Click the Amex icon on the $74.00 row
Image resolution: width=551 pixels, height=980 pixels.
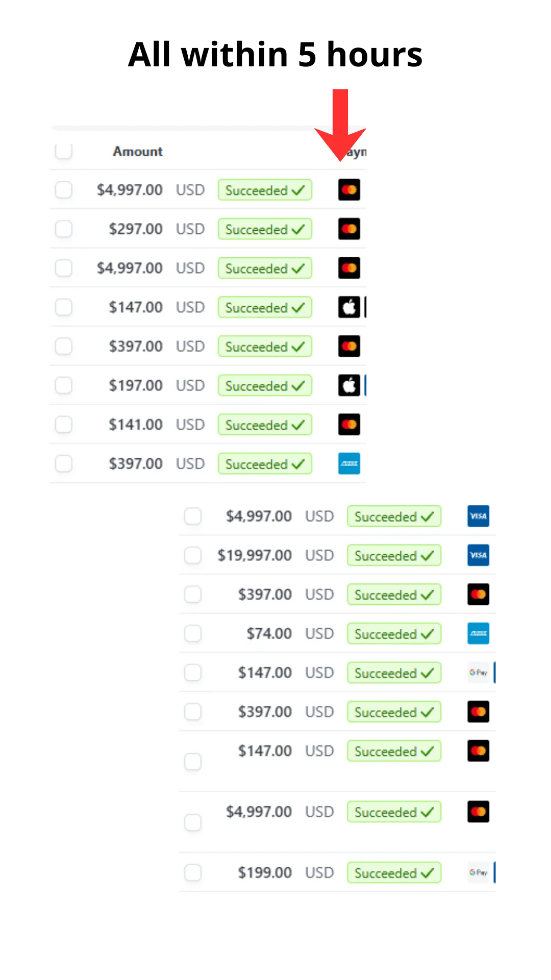pos(478,633)
